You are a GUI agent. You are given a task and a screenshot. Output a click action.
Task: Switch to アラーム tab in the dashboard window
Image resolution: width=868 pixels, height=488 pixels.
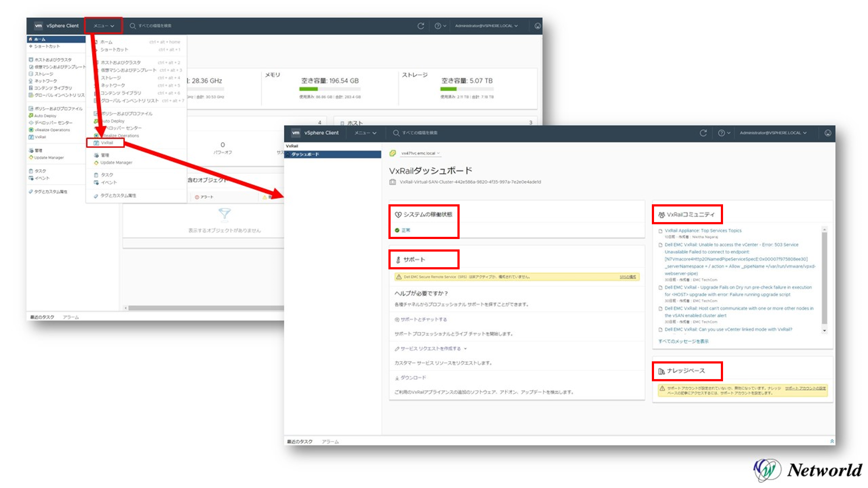point(330,442)
